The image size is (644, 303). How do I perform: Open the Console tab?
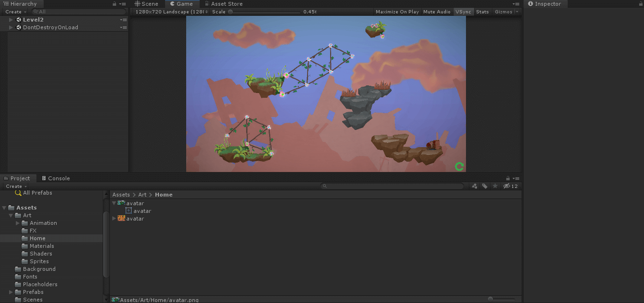(x=56, y=178)
